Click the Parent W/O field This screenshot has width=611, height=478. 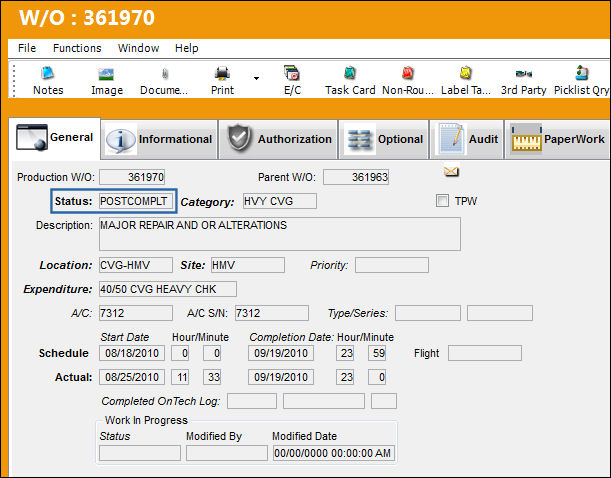click(356, 177)
